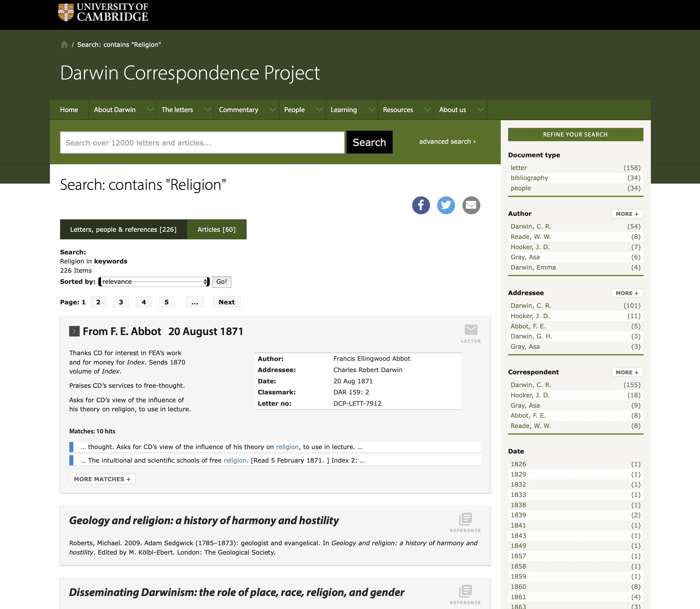Screen dimensions: 700x609
Task: Click reference icon for Geology and religion
Action: [465, 519]
